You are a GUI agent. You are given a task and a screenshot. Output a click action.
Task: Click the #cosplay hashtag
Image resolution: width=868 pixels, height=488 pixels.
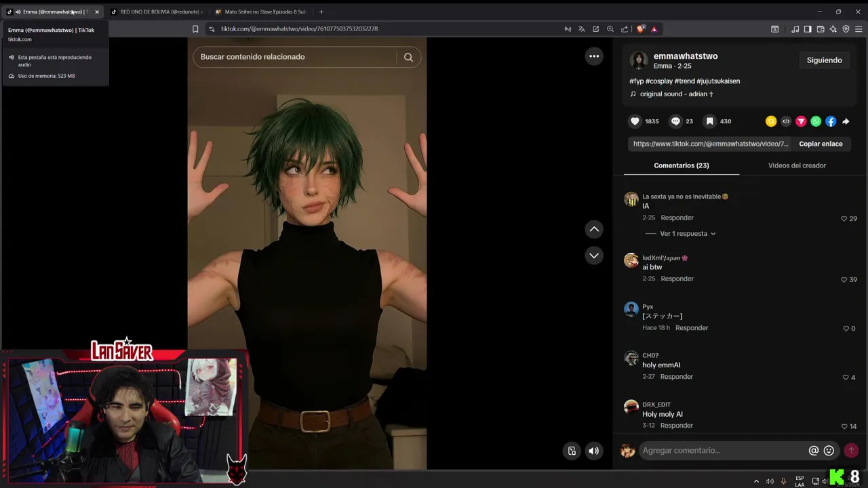click(x=658, y=81)
